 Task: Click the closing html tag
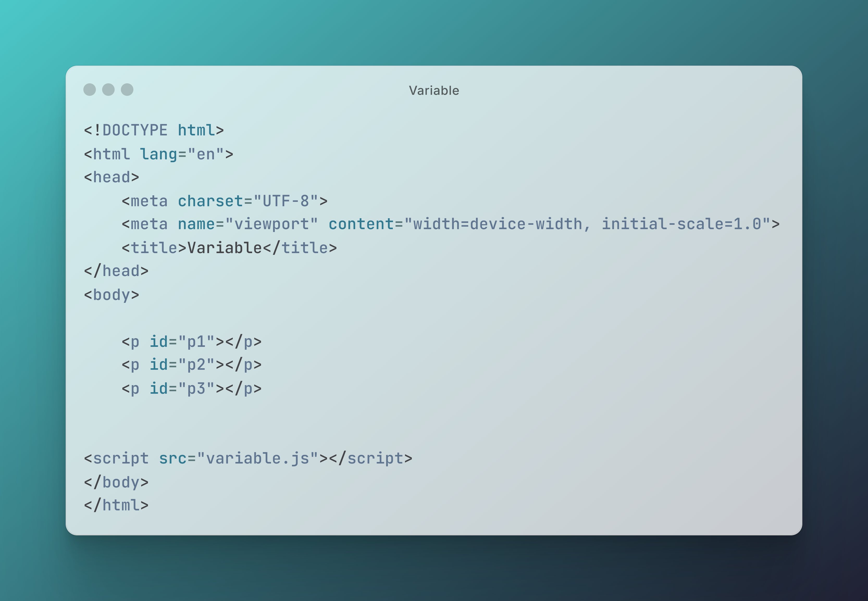[x=116, y=505]
